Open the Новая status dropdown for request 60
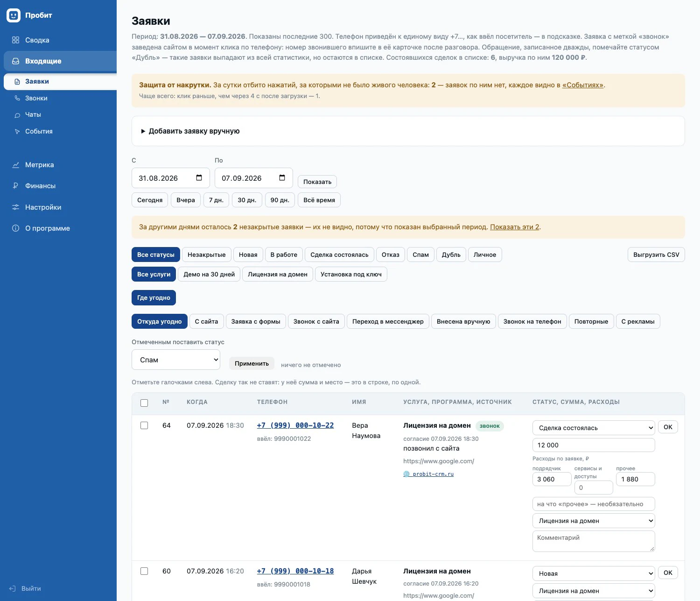The image size is (700, 601). [594, 573]
